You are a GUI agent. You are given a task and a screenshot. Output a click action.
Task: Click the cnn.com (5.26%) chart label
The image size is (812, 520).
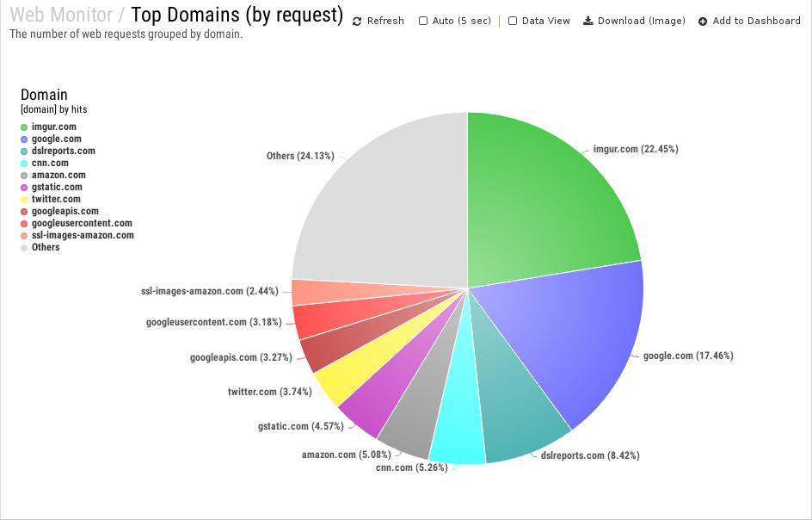tap(412, 467)
